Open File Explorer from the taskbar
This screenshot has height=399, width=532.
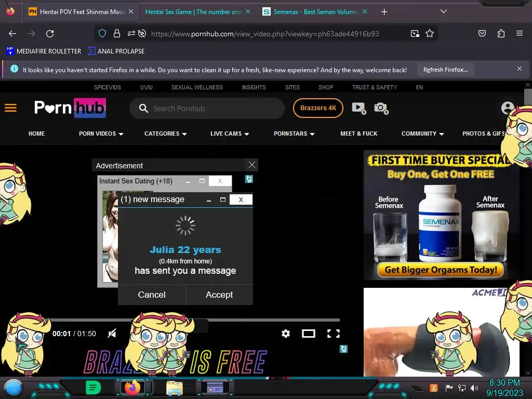tap(175, 388)
